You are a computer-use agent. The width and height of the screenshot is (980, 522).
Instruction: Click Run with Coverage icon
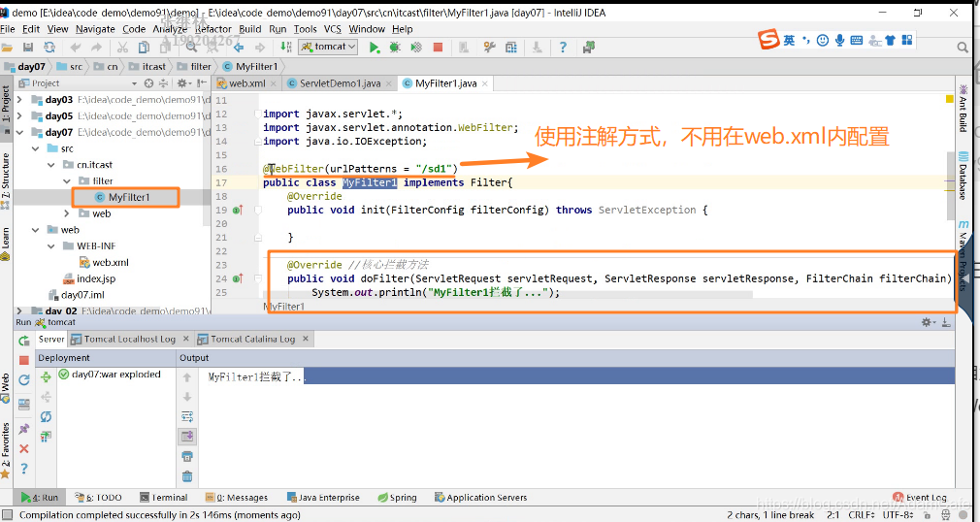pos(416,47)
